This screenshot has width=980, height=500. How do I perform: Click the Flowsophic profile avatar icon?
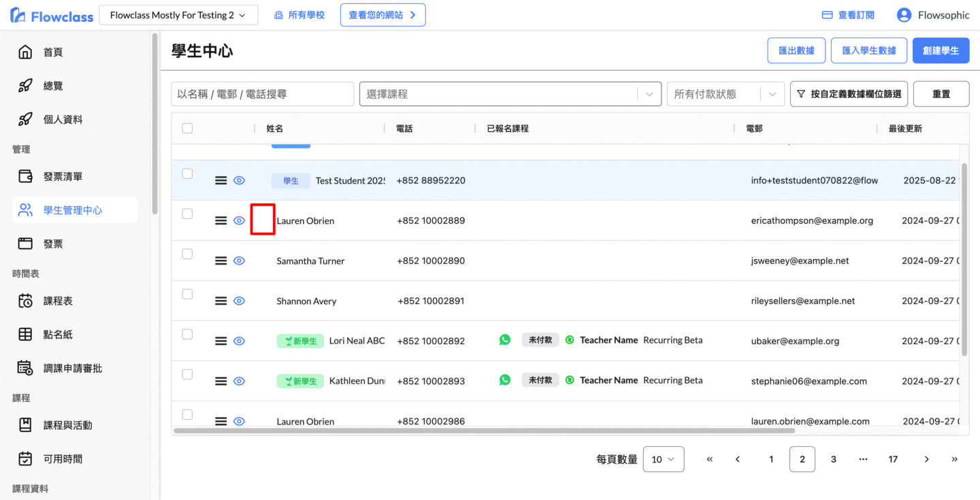click(x=904, y=15)
